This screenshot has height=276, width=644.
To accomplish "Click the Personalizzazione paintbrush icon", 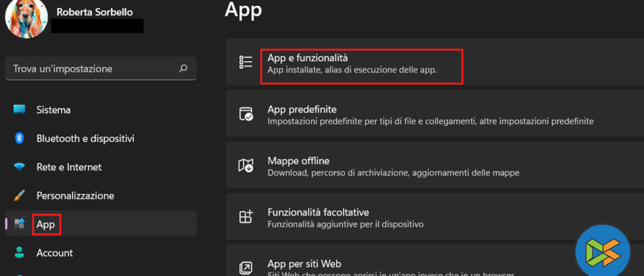I will coord(19,195).
